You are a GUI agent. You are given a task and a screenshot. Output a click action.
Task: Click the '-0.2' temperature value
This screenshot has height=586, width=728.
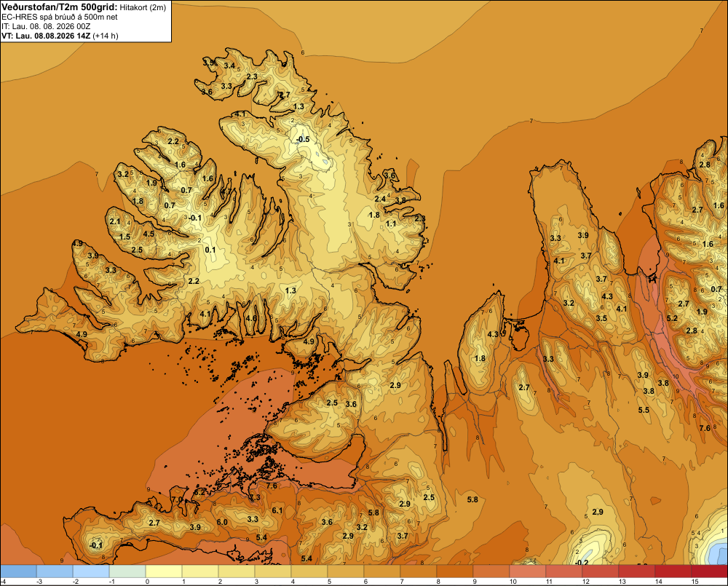(x=581, y=563)
